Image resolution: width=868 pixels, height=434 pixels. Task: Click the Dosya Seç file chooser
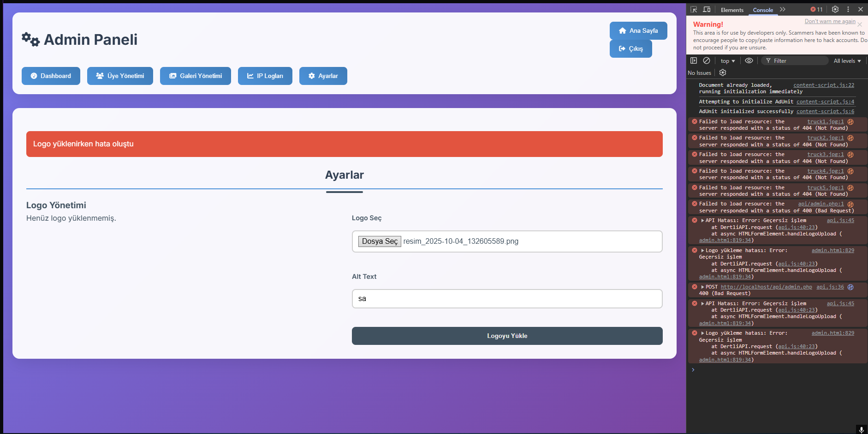(380, 241)
